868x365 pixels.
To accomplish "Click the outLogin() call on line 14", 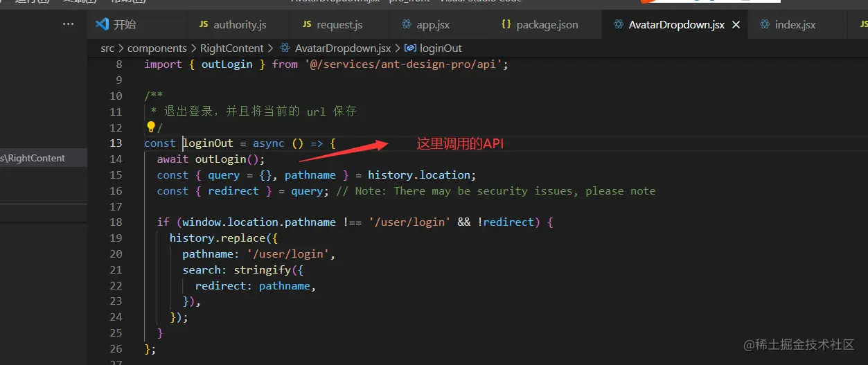I will (x=227, y=159).
